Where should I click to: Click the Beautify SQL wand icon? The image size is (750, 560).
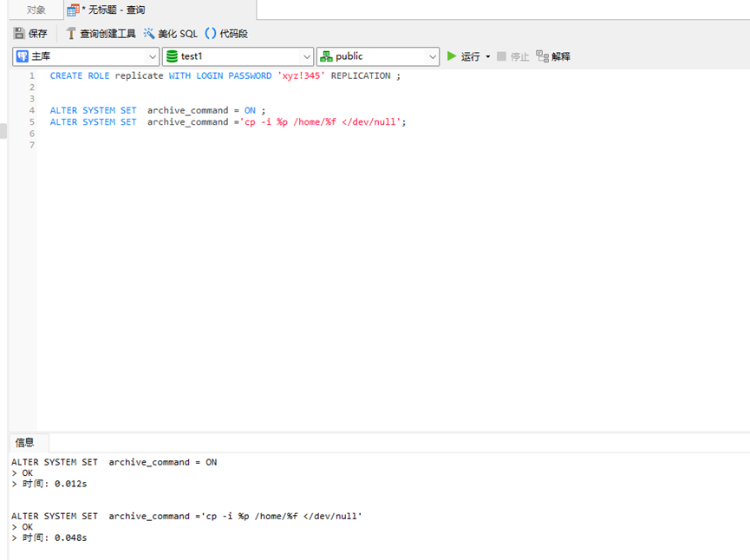coord(149,33)
